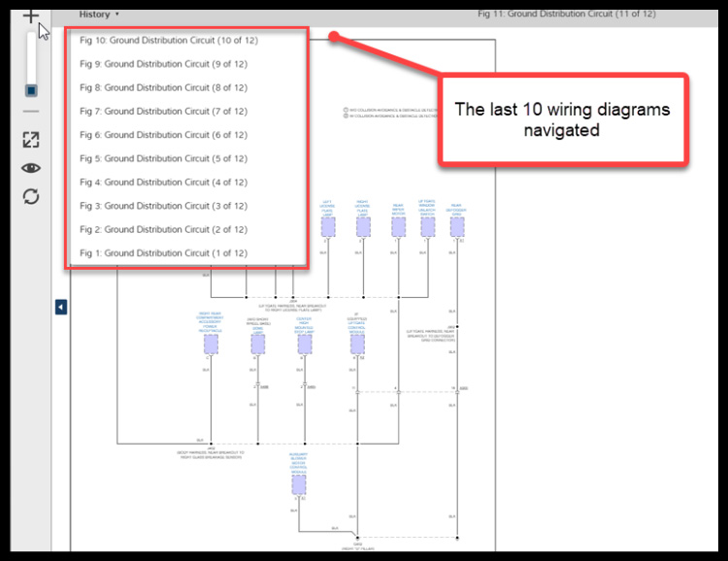Viewport: 728px width, 561px height.
Task: Click the Rear Defogger Grid component
Action: coord(456,226)
